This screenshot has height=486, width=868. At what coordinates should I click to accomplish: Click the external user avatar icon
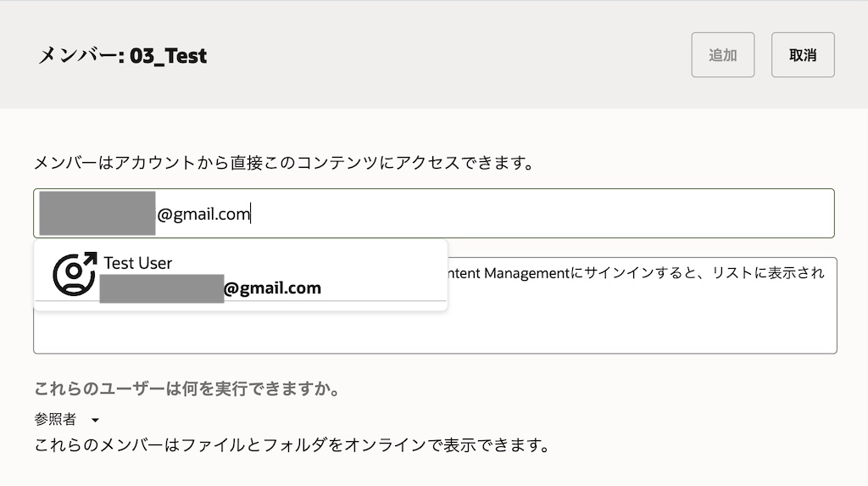point(75,273)
